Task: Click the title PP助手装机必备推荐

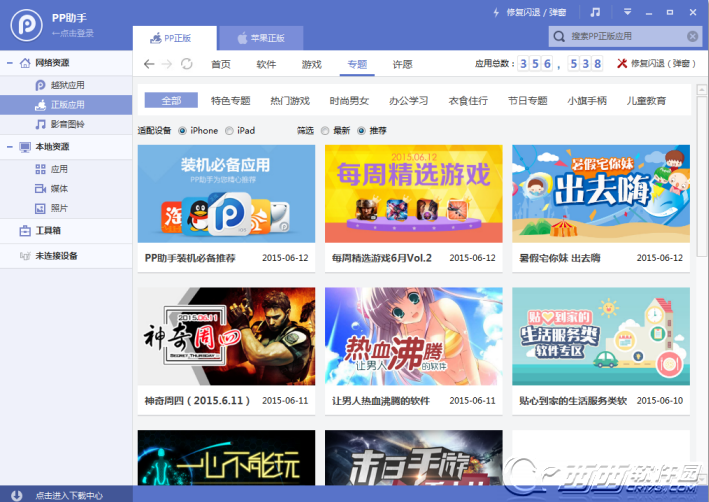Action: [x=190, y=258]
